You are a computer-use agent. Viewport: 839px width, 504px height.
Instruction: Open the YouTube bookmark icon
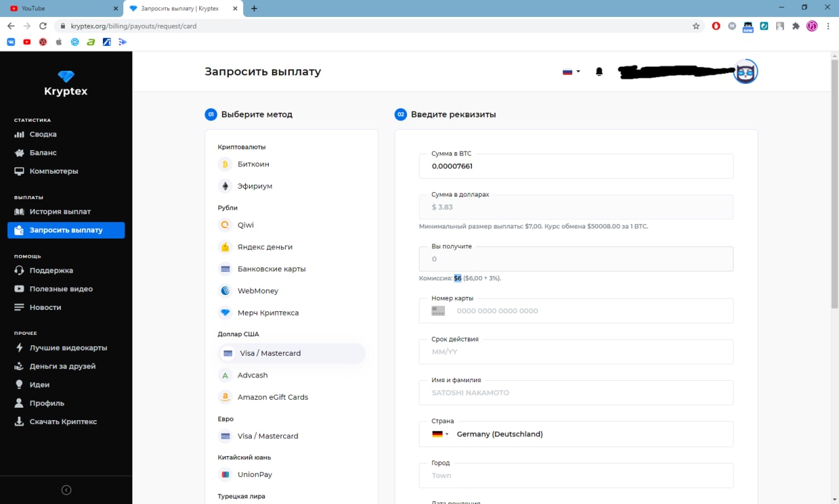click(x=27, y=42)
